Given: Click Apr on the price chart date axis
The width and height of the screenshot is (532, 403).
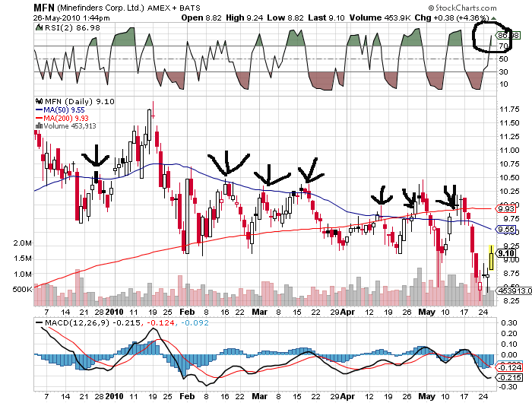Looking at the screenshot, I should pos(347,312).
